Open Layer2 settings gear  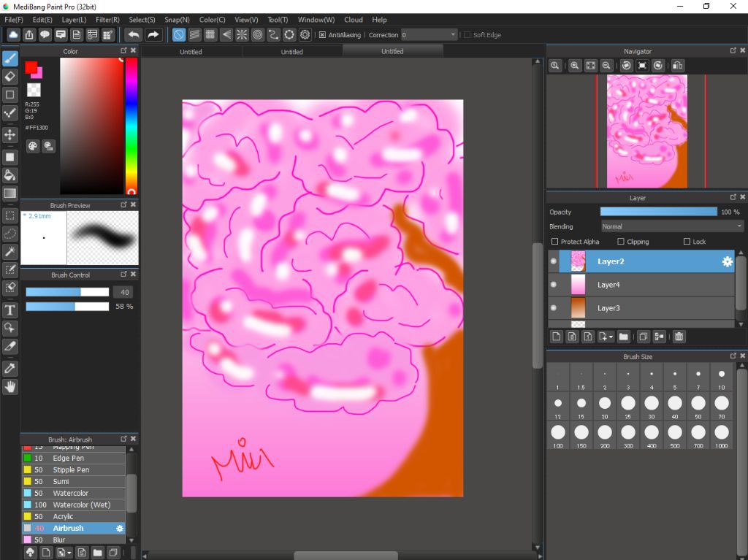[727, 261]
